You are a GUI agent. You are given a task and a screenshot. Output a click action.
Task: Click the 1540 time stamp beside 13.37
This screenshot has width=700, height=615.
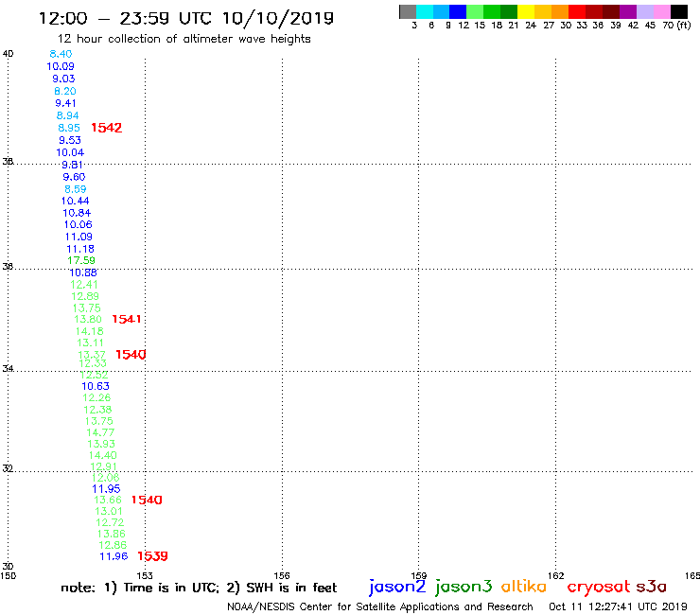tap(131, 355)
